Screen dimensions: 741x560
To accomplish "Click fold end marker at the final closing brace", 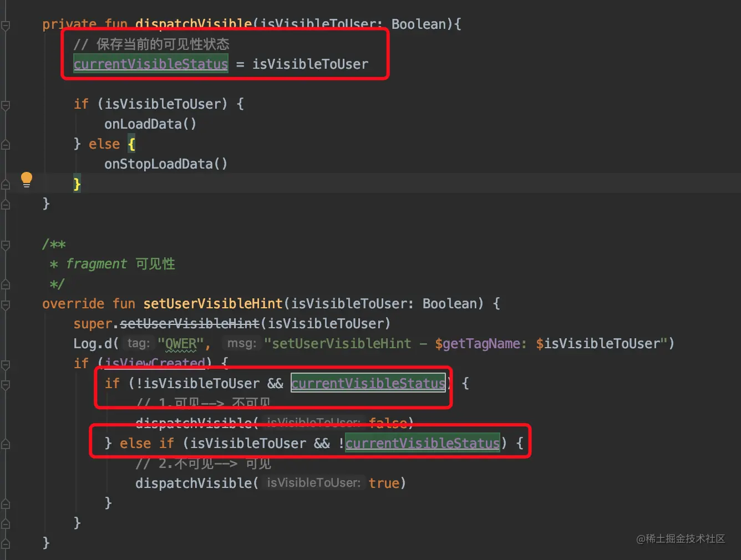I will click(x=6, y=544).
